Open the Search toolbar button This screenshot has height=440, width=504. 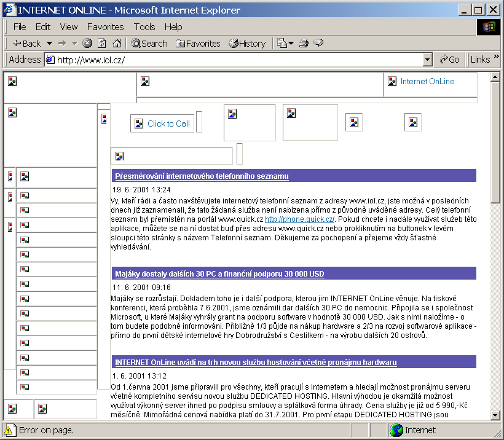(149, 44)
